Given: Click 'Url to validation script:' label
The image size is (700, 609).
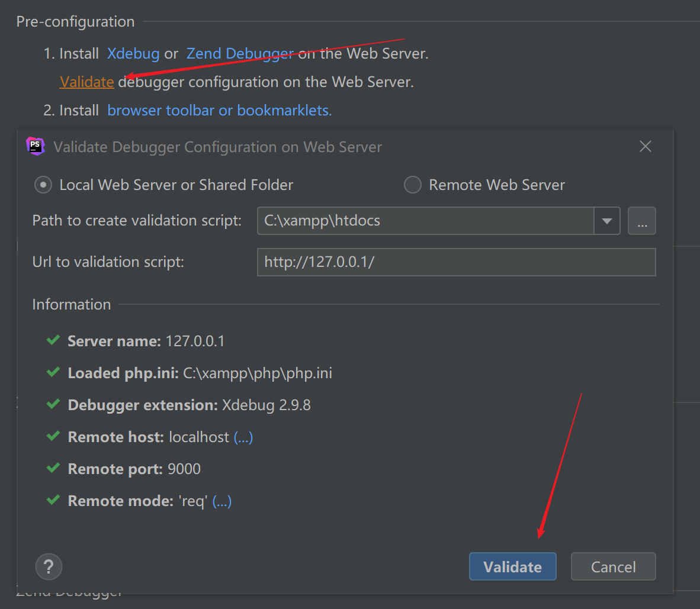Looking at the screenshot, I should click(x=108, y=262).
